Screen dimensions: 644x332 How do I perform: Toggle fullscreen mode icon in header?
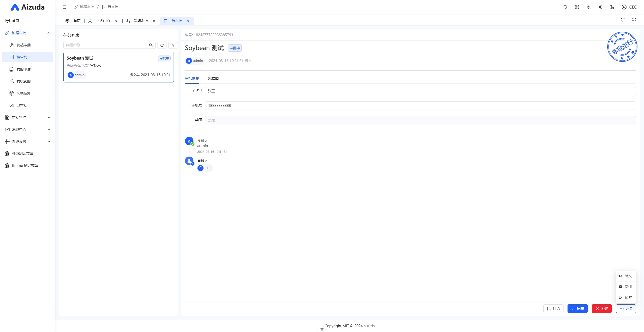(577, 7)
